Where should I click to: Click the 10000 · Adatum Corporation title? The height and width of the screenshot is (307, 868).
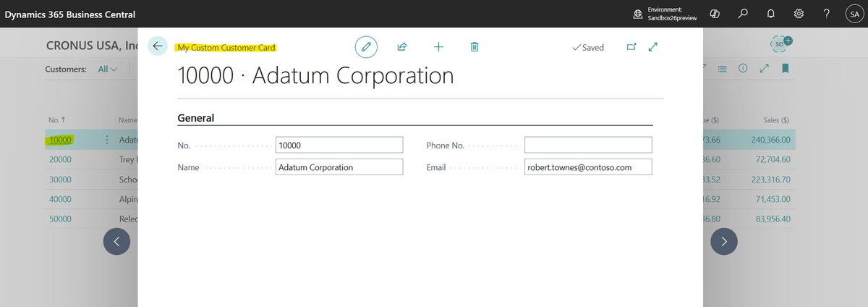click(x=315, y=76)
